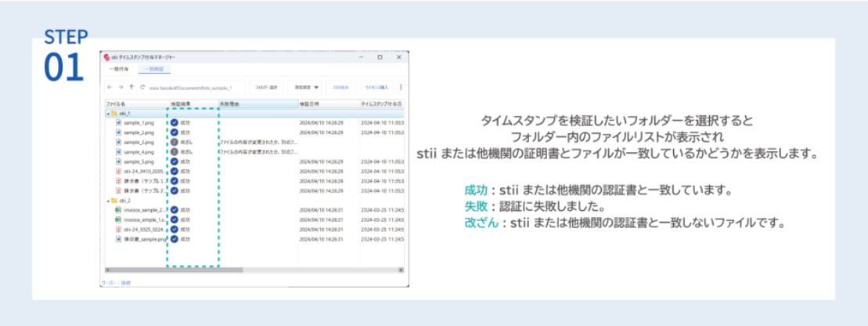
Task: Click the CSV出力 button
Action: click(x=341, y=87)
